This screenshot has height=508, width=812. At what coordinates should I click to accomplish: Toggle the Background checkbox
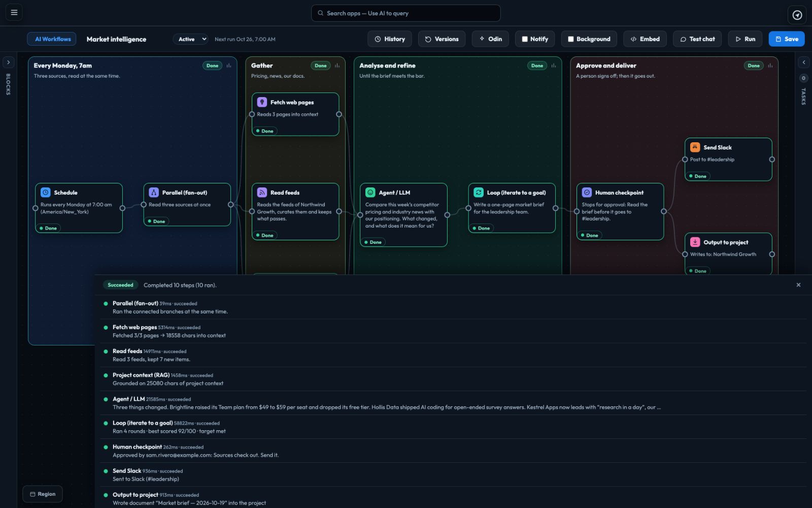(571, 39)
